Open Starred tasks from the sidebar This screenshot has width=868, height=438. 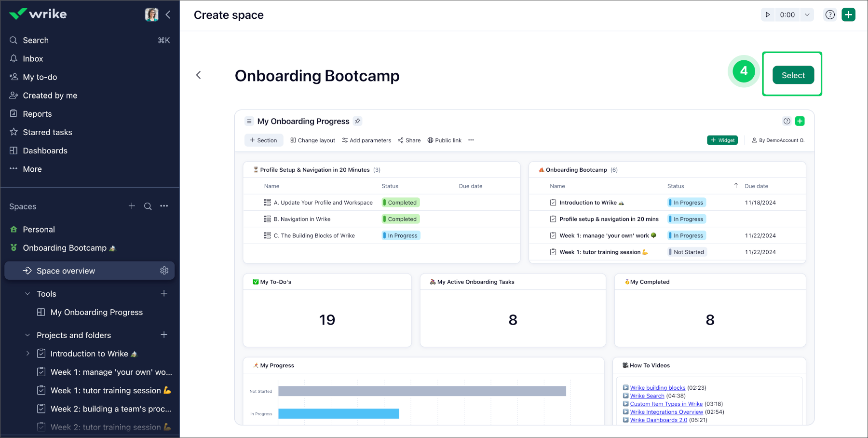14,132
